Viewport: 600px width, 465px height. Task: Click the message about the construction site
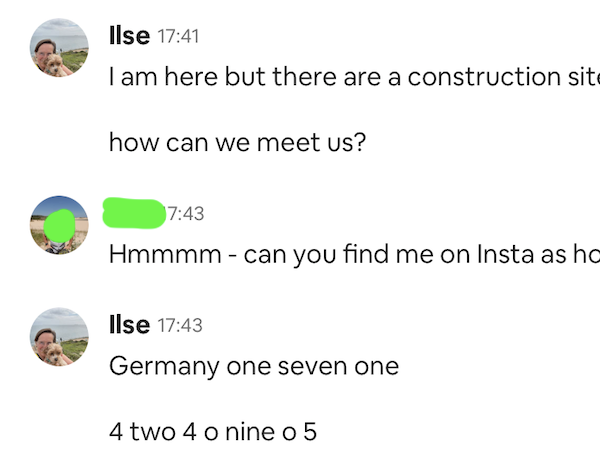pyautogui.click(x=354, y=77)
